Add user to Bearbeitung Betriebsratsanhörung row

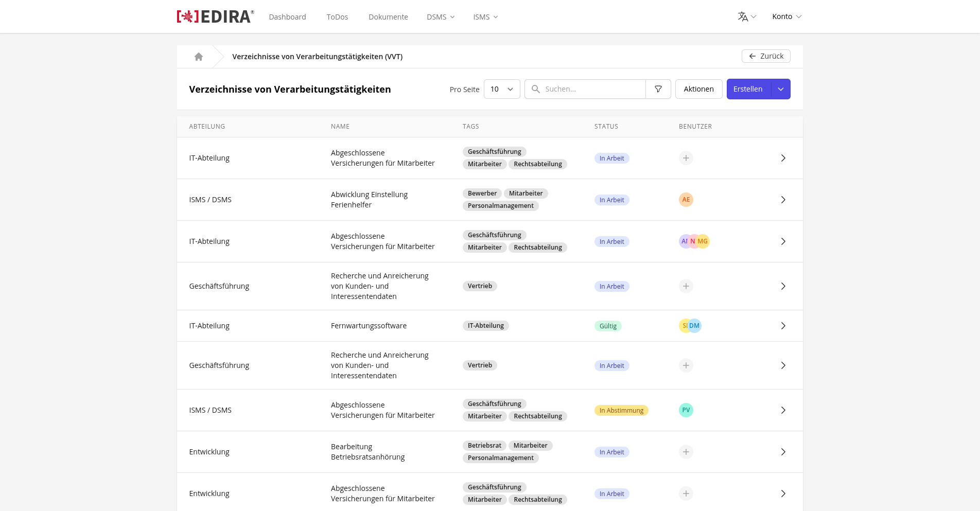coord(686,452)
